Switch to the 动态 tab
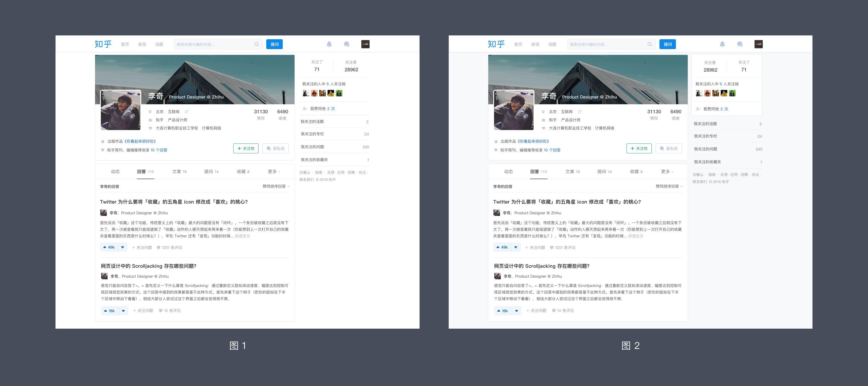The height and width of the screenshot is (386, 868). [116, 171]
